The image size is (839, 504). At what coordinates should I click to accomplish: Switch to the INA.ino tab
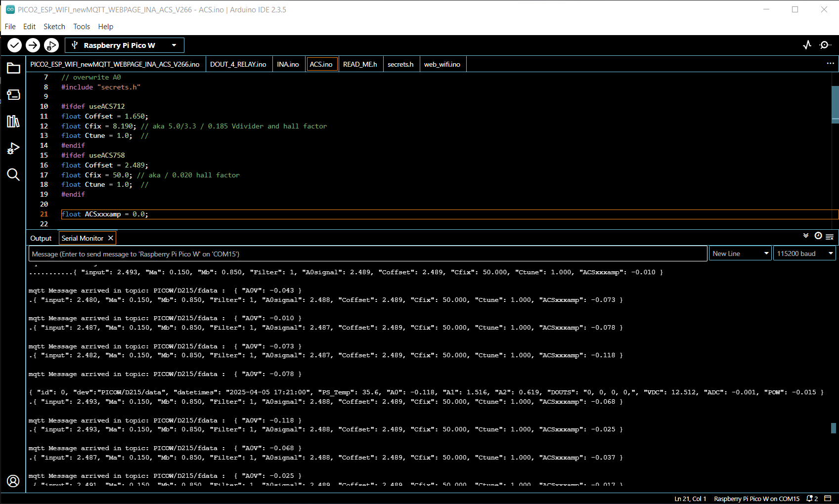pos(288,64)
